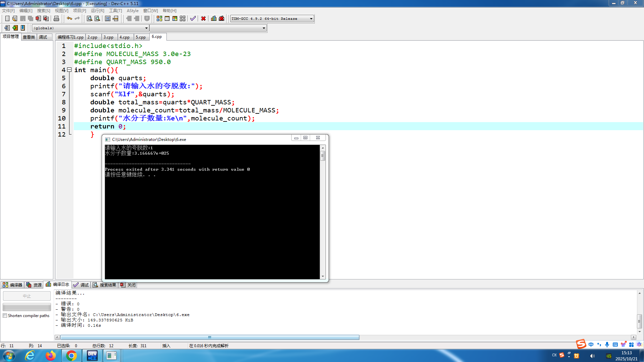Click the Windows Start button

click(9, 356)
